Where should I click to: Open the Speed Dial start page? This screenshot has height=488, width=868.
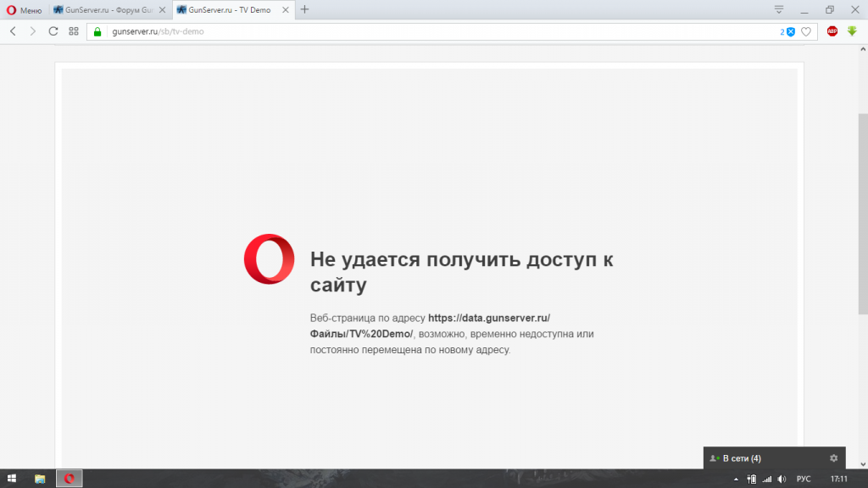tap(74, 31)
